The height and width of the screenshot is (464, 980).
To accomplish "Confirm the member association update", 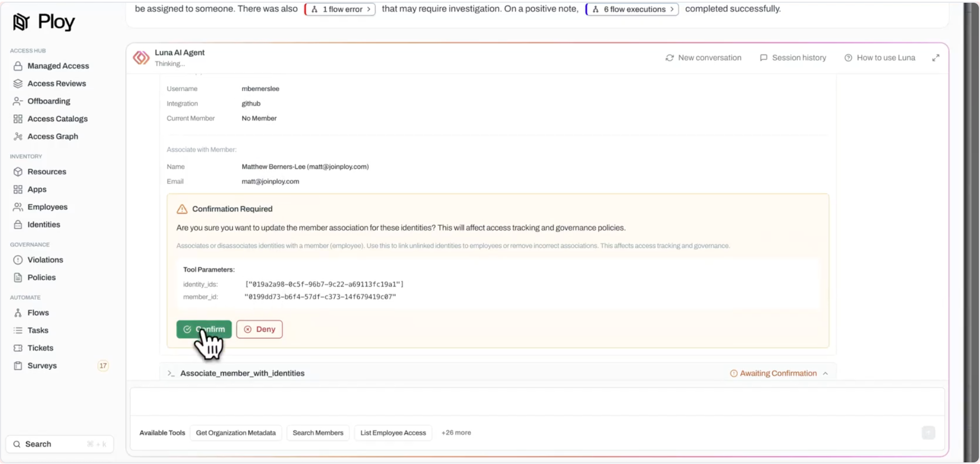I will coord(204,329).
